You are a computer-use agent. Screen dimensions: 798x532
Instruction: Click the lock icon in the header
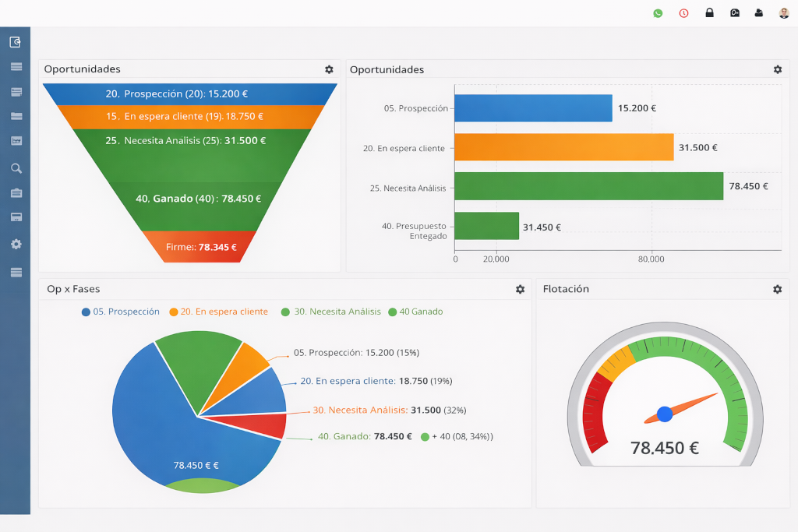click(709, 13)
